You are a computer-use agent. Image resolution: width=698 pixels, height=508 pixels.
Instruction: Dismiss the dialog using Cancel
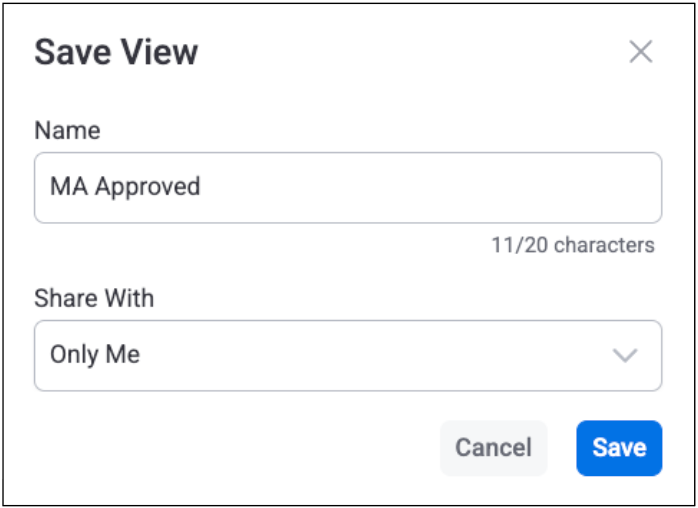coord(493,447)
